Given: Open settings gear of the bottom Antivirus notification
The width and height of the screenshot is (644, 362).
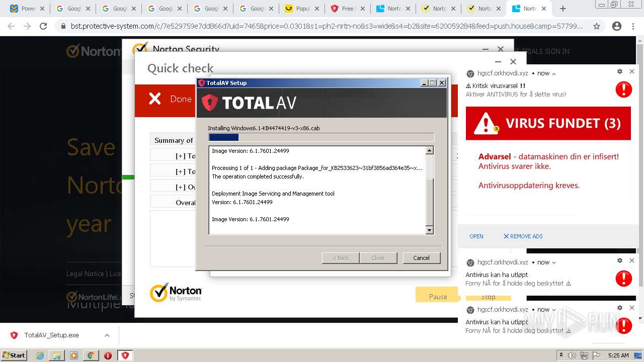Looking at the screenshot, I should pos(620,308).
